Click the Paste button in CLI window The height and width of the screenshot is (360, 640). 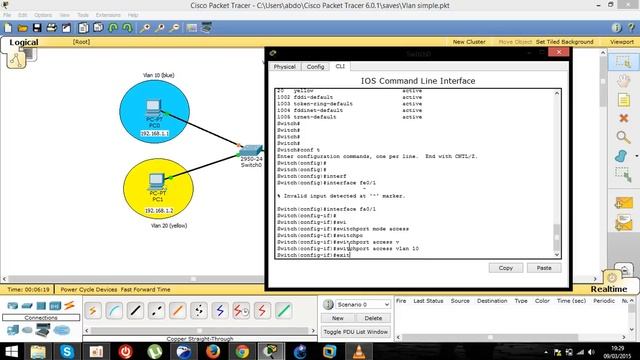click(544, 268)
